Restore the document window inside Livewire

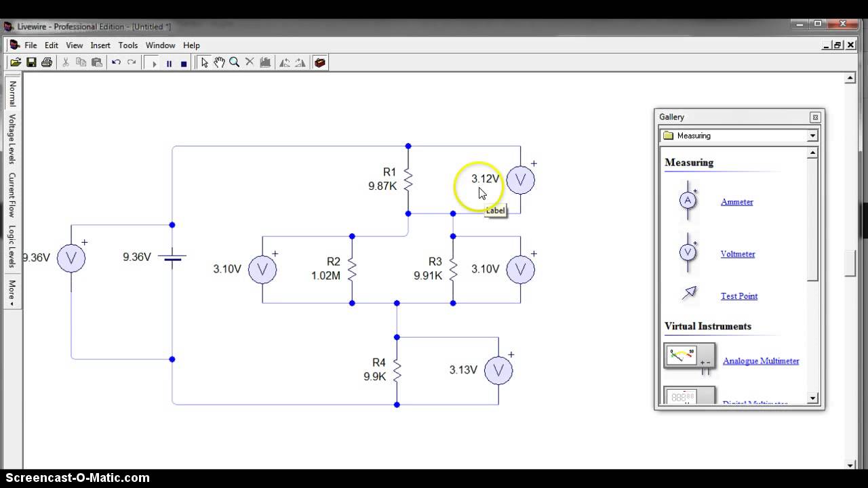838,45
